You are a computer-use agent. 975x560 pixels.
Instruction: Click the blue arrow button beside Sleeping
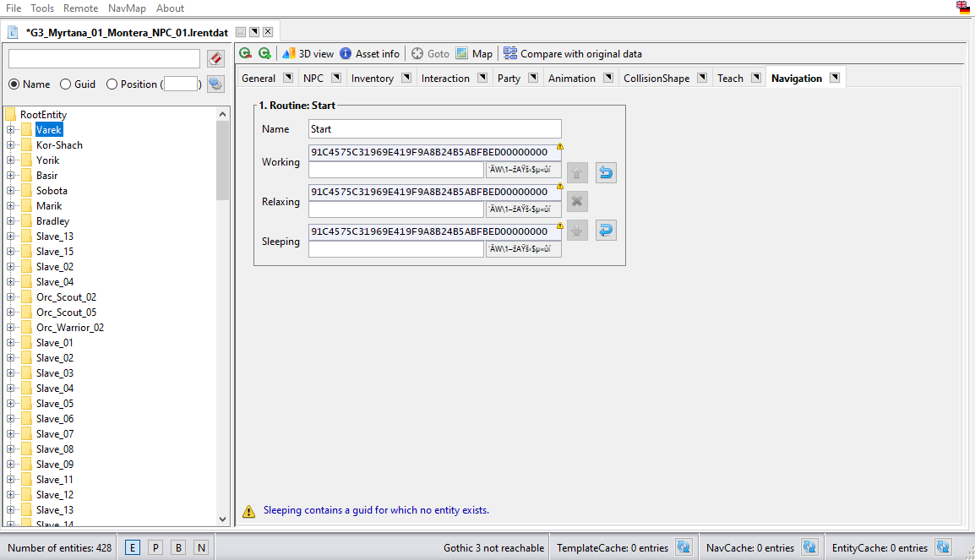(x=606, y=230)
